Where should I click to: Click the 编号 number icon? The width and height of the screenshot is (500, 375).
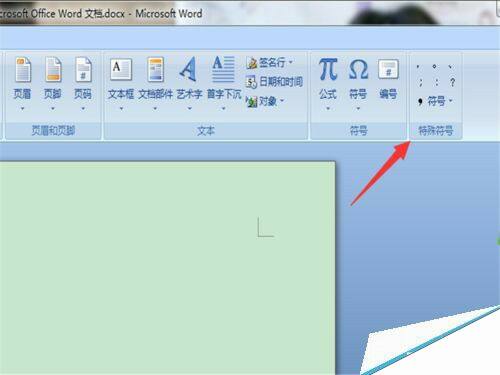coord(388,69)
